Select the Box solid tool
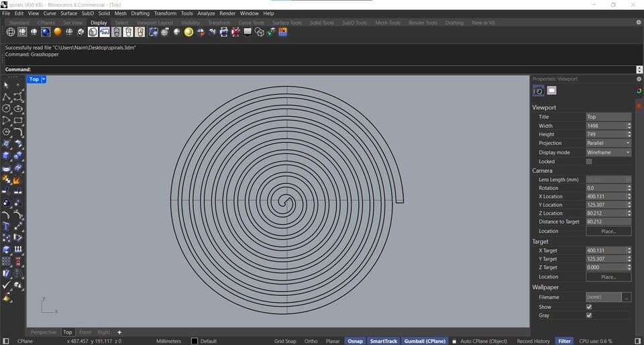The height and width of the screenshot is (345, 644). (x=6, y=156)
